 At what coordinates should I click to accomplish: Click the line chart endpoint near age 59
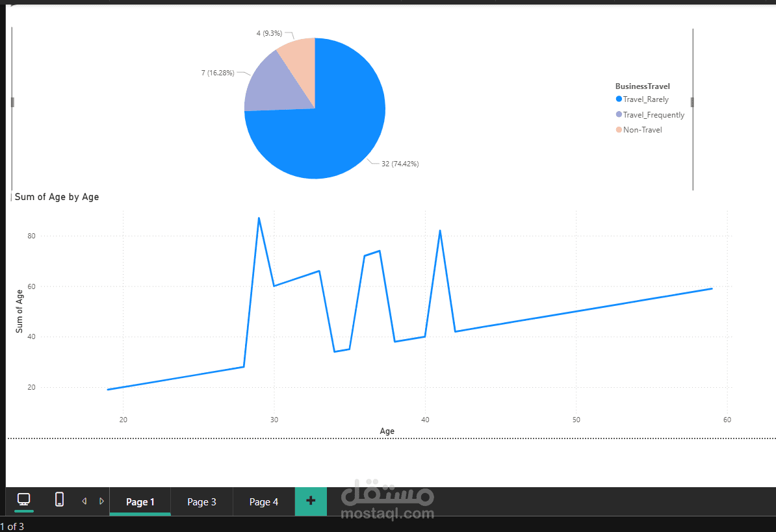coord(712,288)
